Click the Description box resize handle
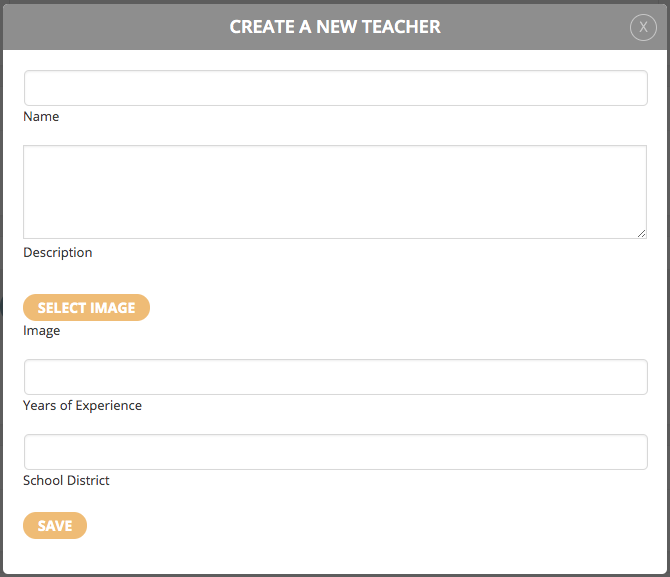Viewport: 670px width, 577px height. coord(641,233)
